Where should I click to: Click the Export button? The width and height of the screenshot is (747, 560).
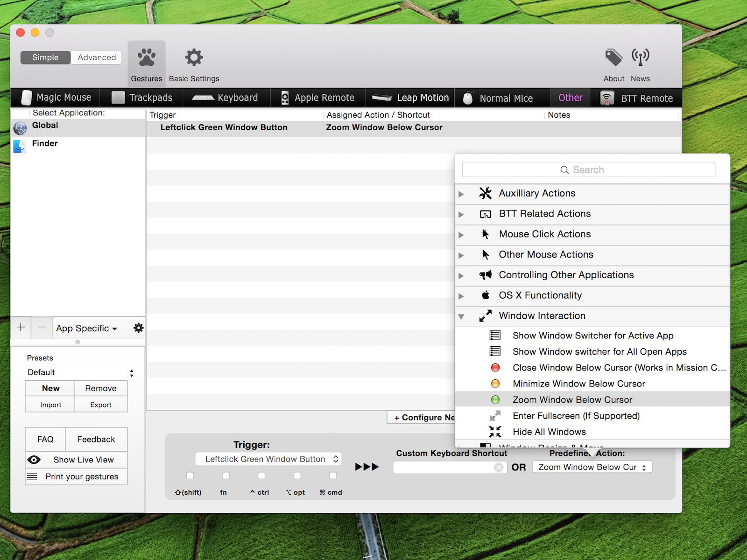101,405
